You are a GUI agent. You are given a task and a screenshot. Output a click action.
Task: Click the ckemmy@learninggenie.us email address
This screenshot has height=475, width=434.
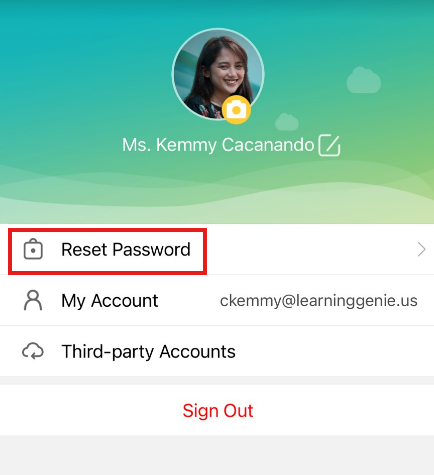pos(319,301)
